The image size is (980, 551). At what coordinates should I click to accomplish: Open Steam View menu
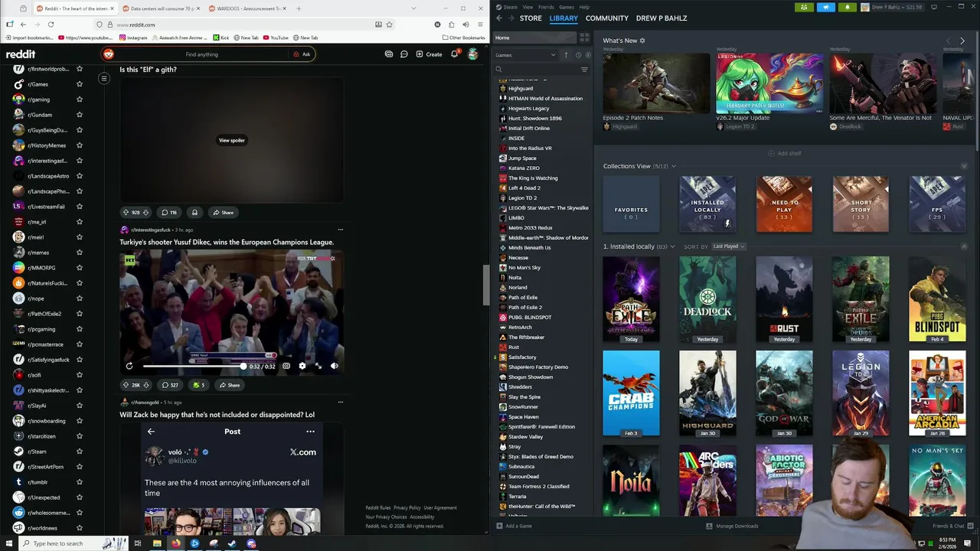tap(528, 7)
